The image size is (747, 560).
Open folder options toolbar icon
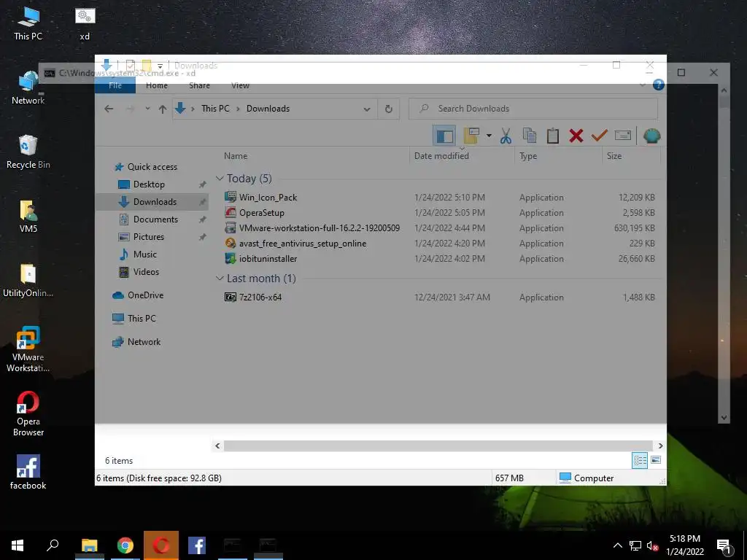[x=471, y=136]
